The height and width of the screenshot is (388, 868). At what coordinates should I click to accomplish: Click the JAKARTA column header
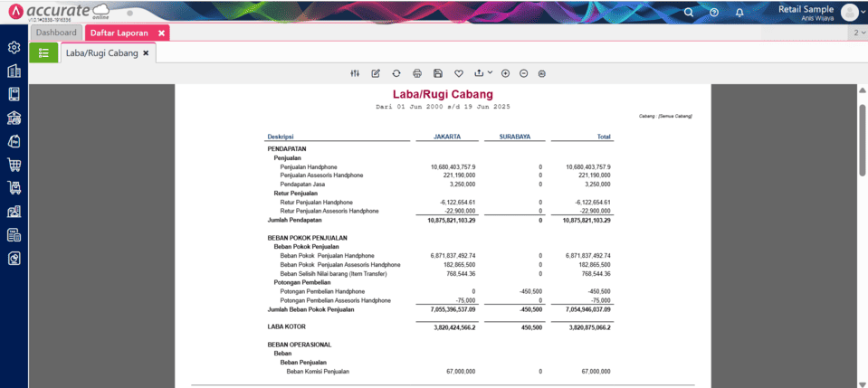[x=447, y=137]
